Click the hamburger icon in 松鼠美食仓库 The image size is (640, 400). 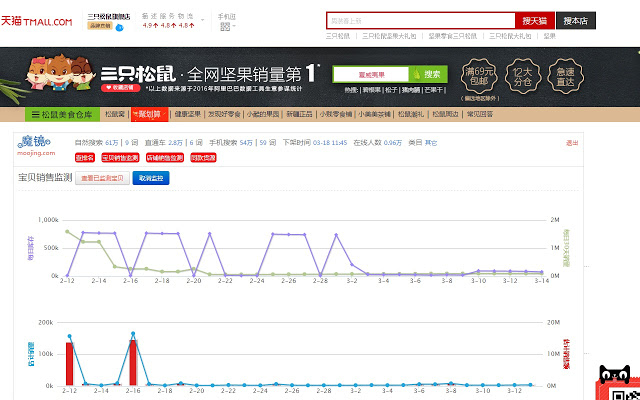[x=36, y=115]
